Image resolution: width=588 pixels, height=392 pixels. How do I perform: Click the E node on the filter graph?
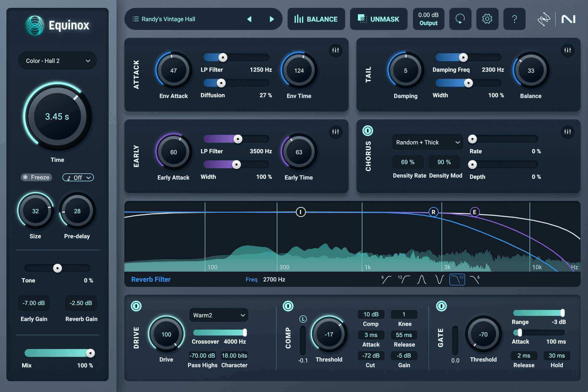475,212
